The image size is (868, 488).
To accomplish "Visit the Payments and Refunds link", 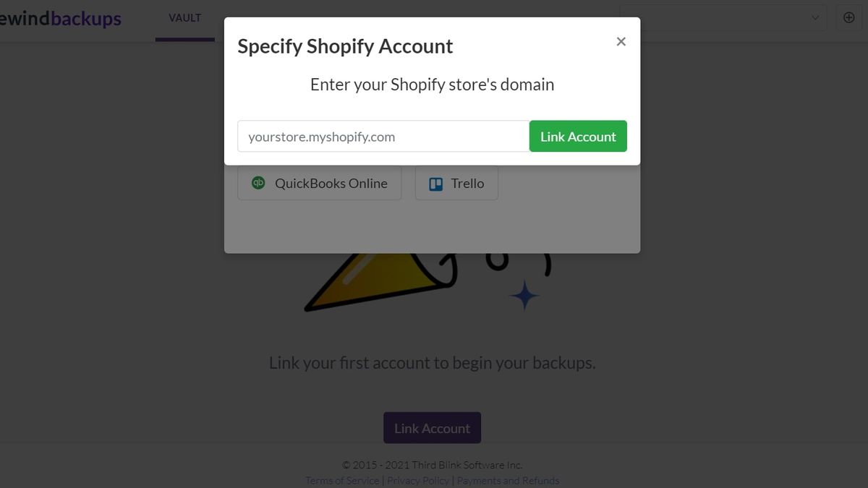I will coord(508,481).
